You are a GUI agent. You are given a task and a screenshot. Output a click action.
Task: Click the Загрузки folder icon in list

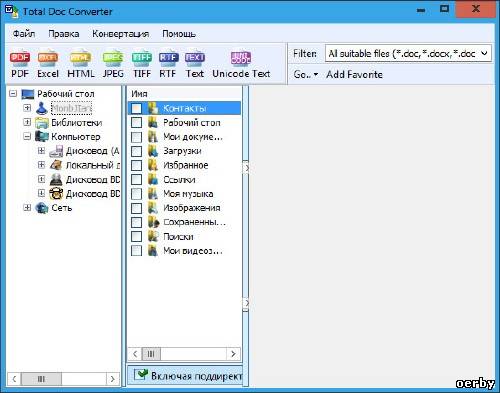[153, 151]
